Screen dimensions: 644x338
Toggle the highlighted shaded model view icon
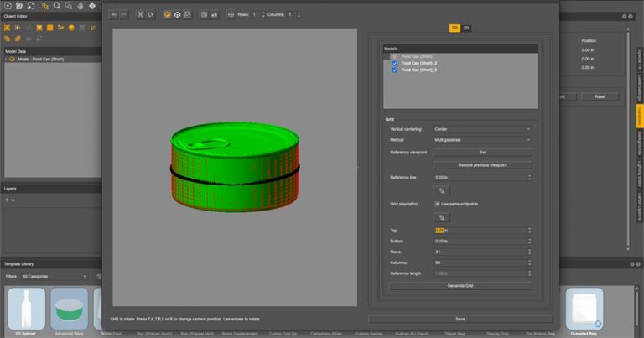click(167, 14)
